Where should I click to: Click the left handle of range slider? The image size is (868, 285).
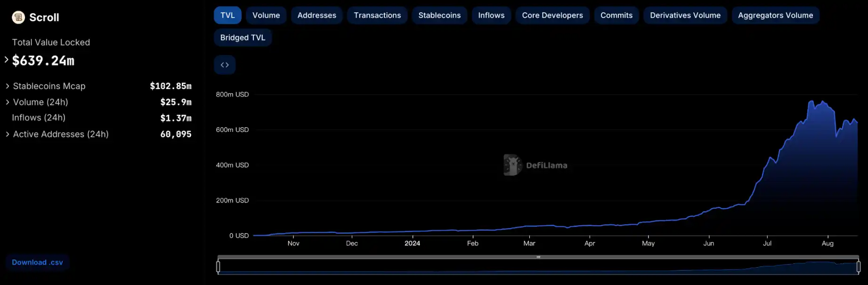(x=218, y=267)
